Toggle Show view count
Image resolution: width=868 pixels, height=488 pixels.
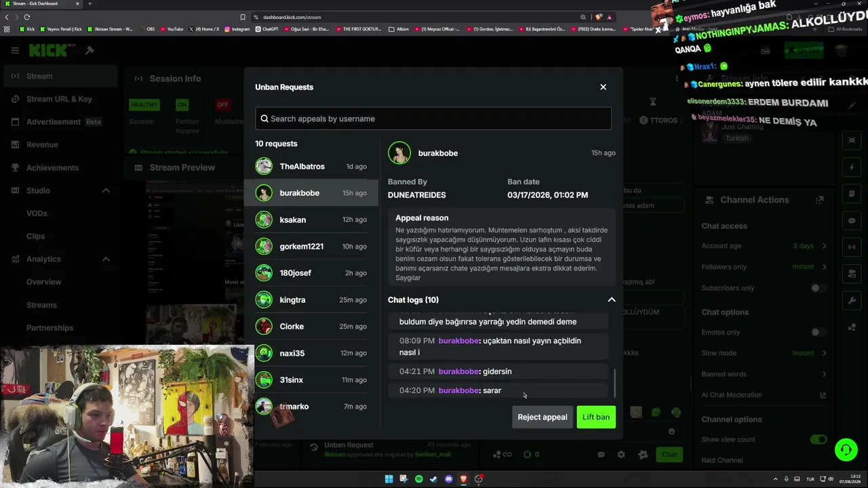coord(818,439)
